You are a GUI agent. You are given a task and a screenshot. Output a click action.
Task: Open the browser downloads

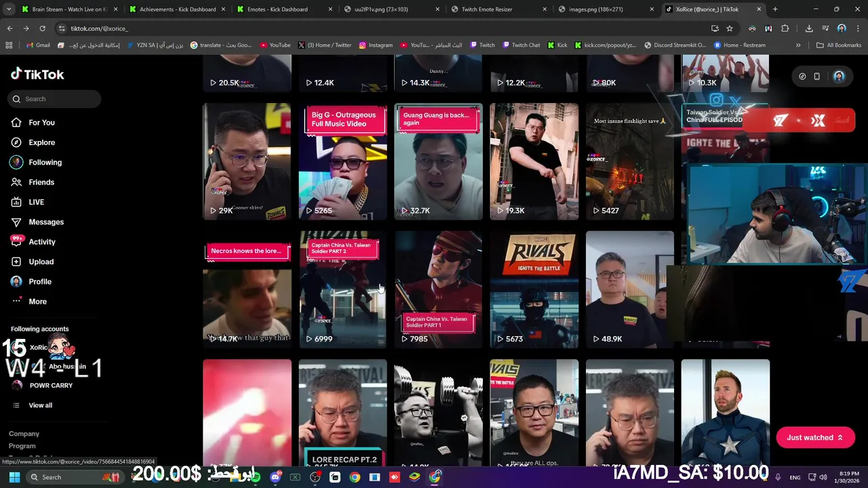[x=809, y=28]
